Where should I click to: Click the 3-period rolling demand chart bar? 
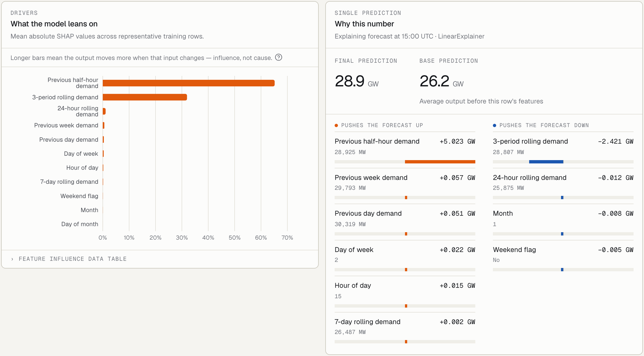[145, 97]
